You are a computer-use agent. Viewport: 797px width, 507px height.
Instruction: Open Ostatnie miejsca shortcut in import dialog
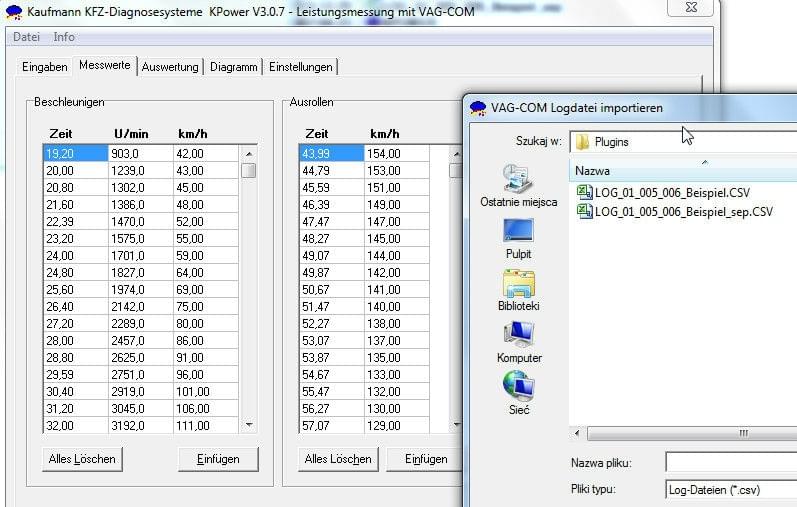518,186
